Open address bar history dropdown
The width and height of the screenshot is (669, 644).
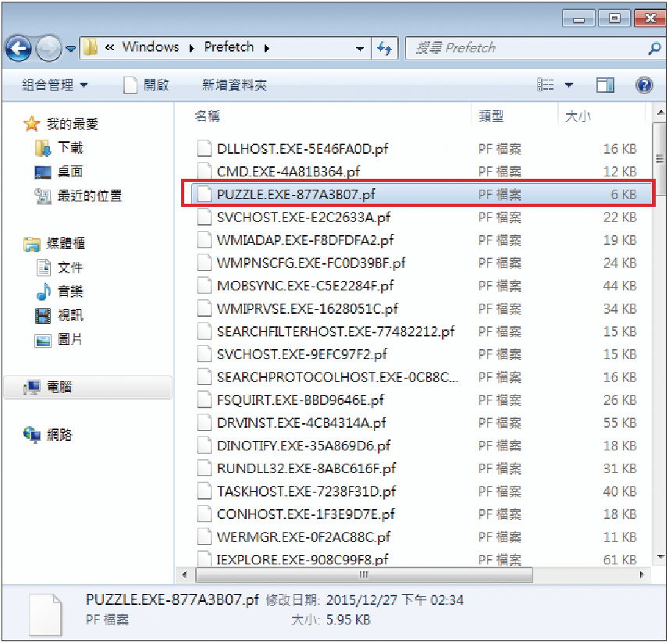point(360,48)
